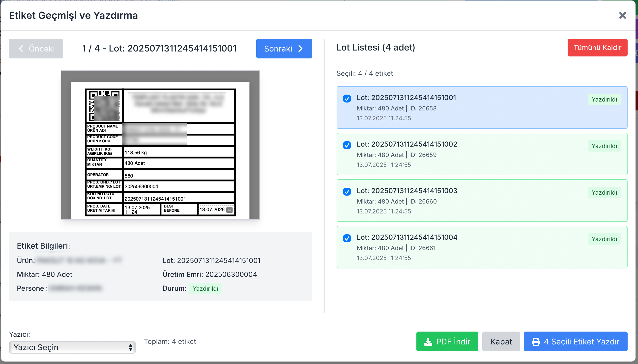Image resolution: width=638 pixels, height=364 pixels.
Task: Click the download icon on PDF İndir
Action: tap(428, 341)
